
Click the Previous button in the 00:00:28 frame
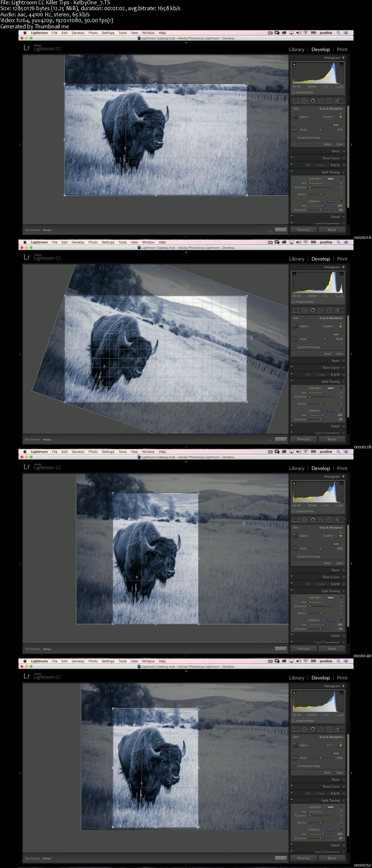point(304,439)
